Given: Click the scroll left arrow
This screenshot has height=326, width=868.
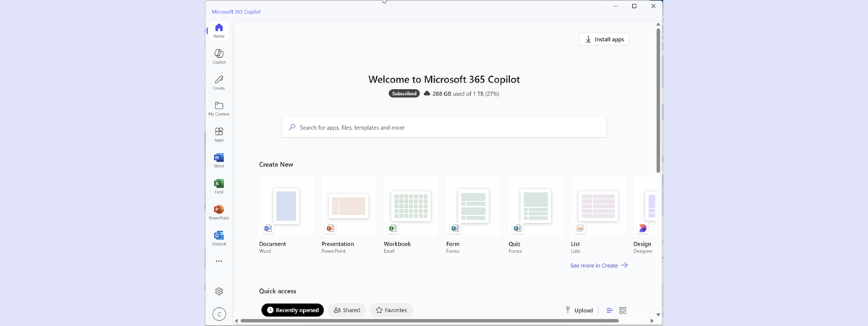Looking at the screenshot, I should tap(236, 320).
